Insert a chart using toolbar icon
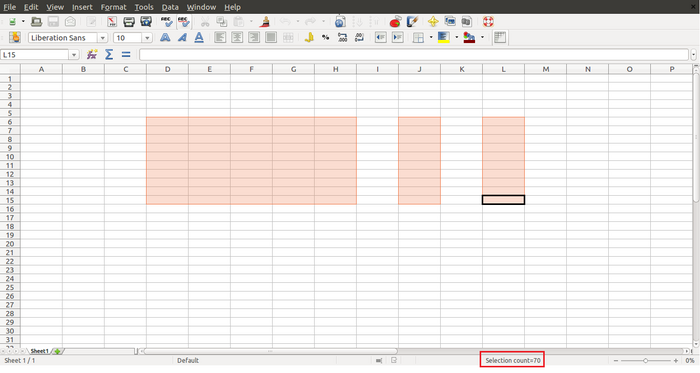Image resolution: width=700 pixels, height=373 pixels. pyautogui.click(x=395, y=21)
